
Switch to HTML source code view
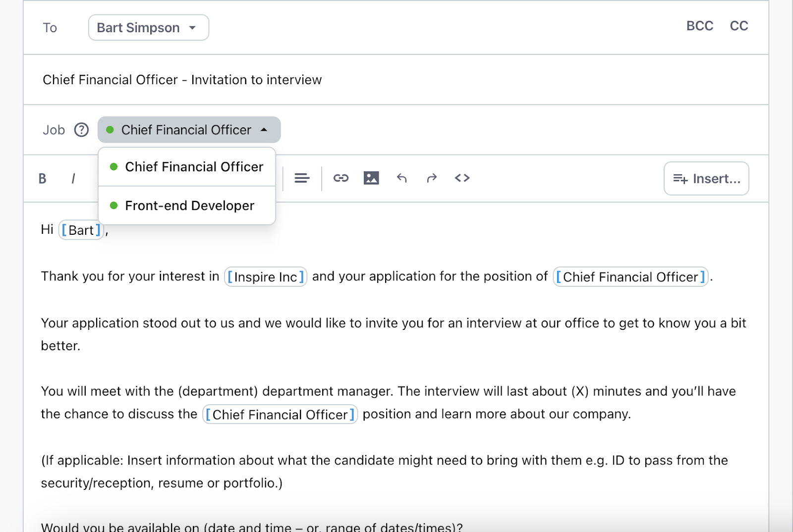[x=462, y=178]
